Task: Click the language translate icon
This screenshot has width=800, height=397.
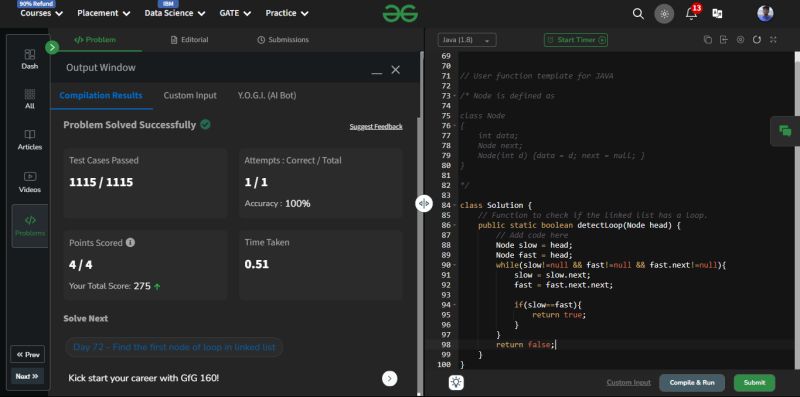Action: click(x=717, y=14)
